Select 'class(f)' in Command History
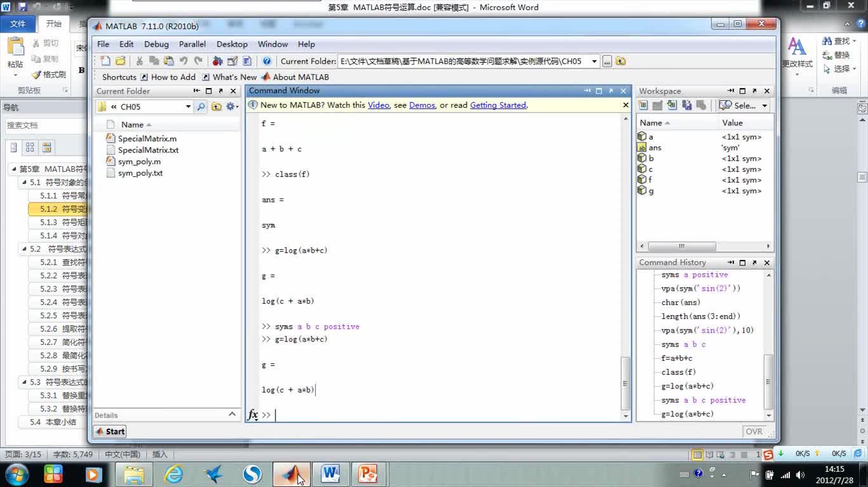The width and height of the screenshot is (868, 487). [678, 372]
